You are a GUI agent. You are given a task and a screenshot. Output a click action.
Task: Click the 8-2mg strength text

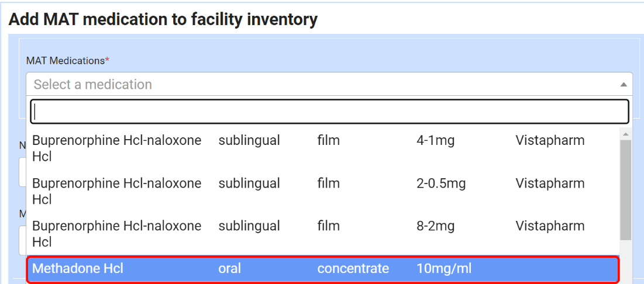(436, 226)
